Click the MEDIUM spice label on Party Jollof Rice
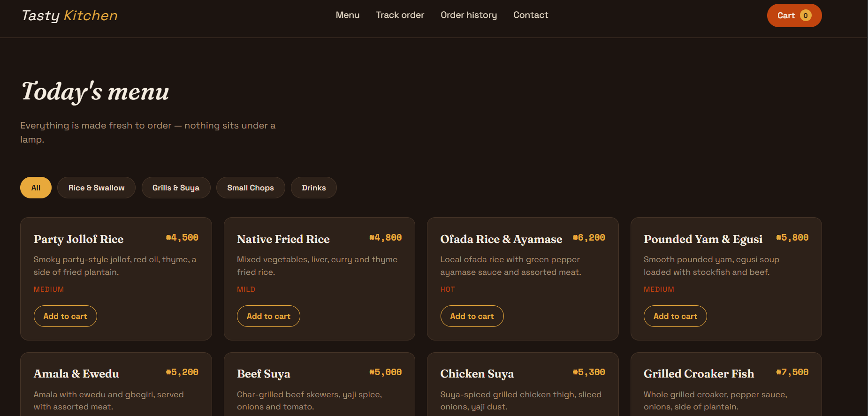Image resolution: width=868 pixels, height=416 pixels. (49, 289)
